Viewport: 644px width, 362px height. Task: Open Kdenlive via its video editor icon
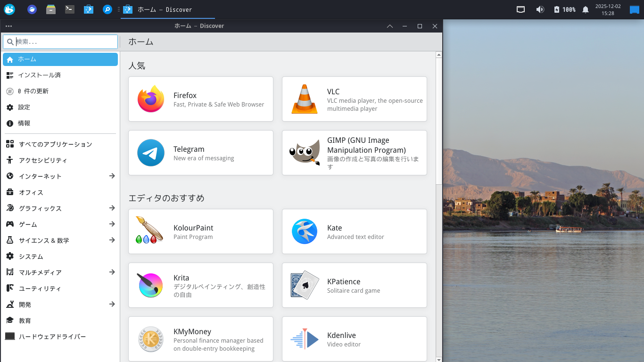coord(304,339)
